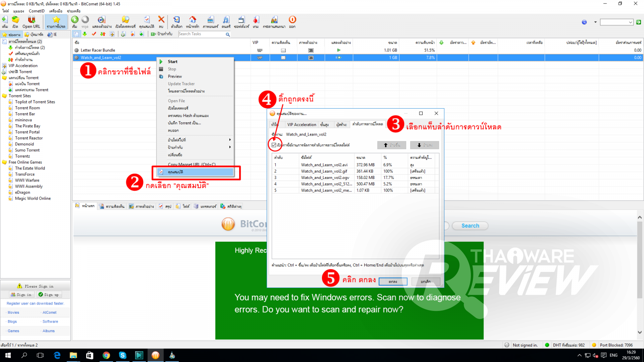Click the star favorites toolbar button
644x362 pixels.
56,22
